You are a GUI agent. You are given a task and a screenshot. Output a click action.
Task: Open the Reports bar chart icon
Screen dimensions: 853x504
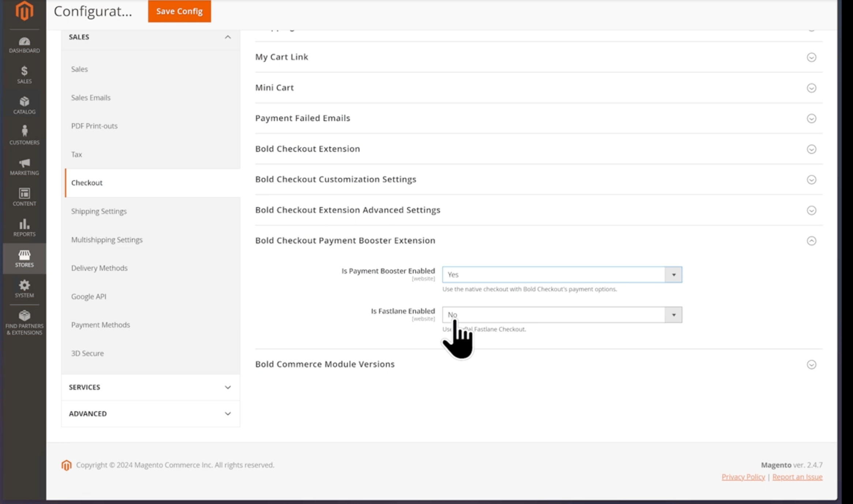24,227
